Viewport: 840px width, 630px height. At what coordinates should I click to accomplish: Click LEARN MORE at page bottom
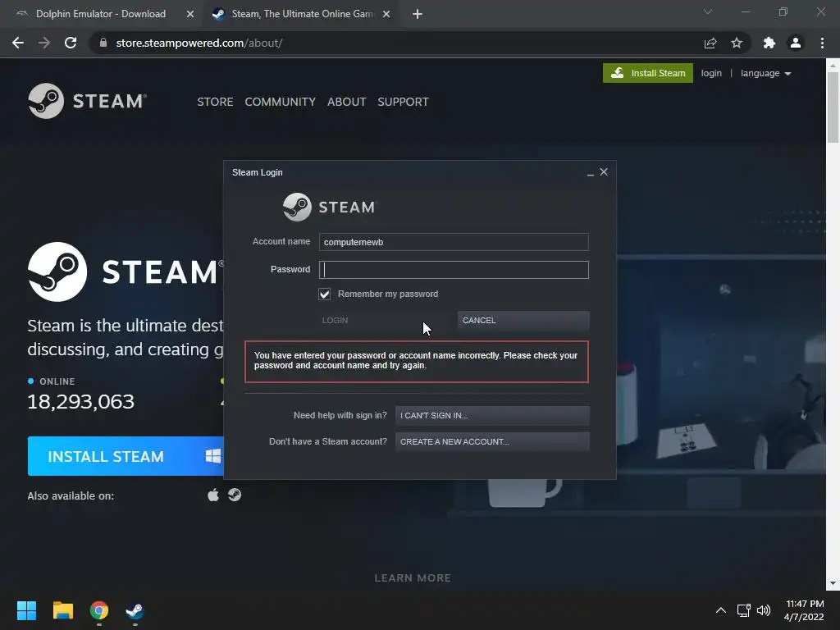click(413, 578)
